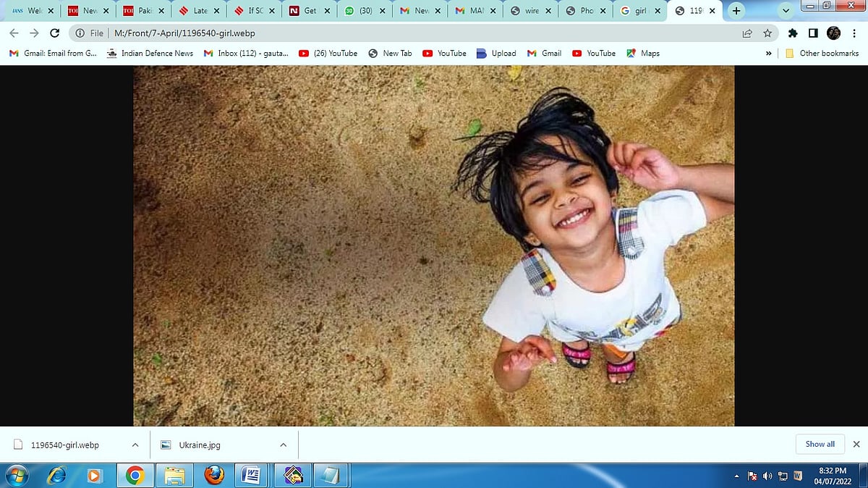Open Chrome menu three dots
Viewport: 868px width, 488px height.
pyautogui.click(x=854, y=33)
